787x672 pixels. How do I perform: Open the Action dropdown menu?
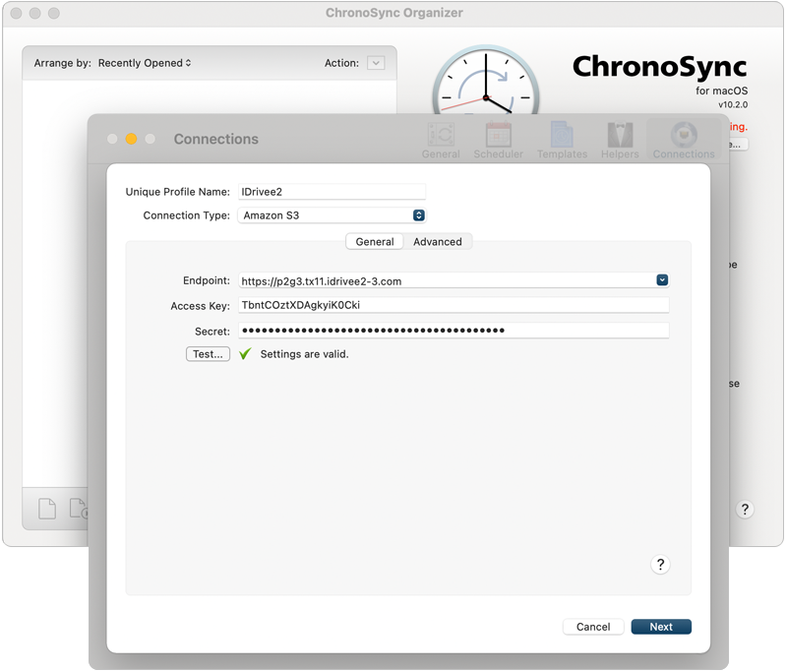click(x=376, y=63)
